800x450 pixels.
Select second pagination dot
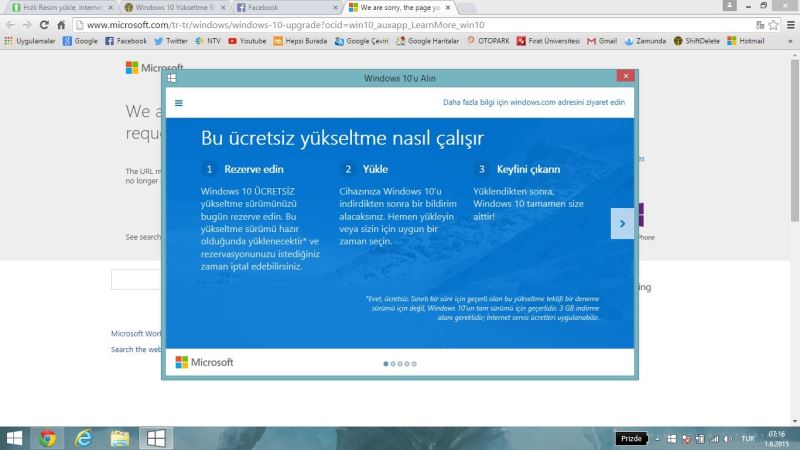(393, 364)
